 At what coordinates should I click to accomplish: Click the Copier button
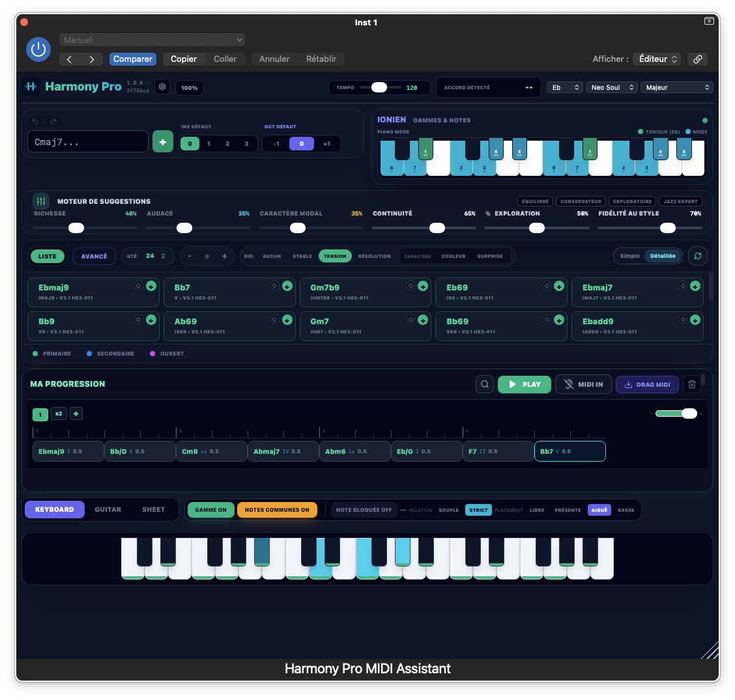coord(183,59)
